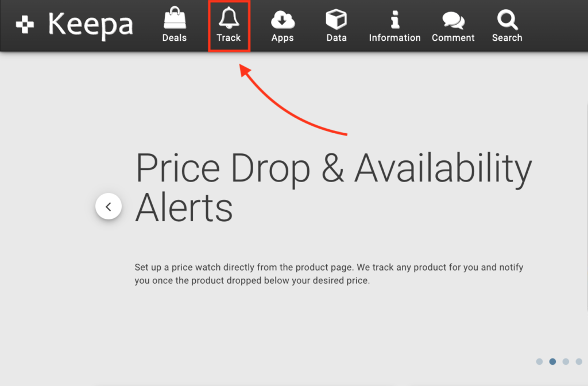Click the highlighted Track button
The width and height of the screenshot is (588, 386).
tap(229, 25)
